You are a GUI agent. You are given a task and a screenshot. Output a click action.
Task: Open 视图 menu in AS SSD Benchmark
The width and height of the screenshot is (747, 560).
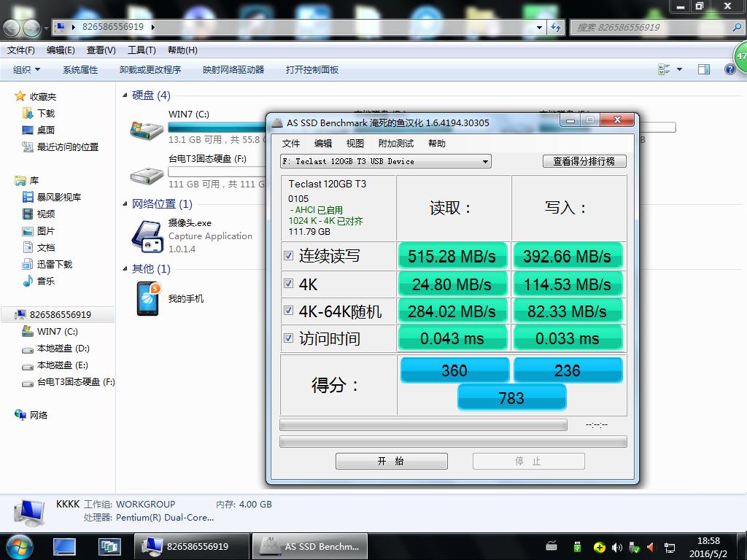click(x=355, y=144)
